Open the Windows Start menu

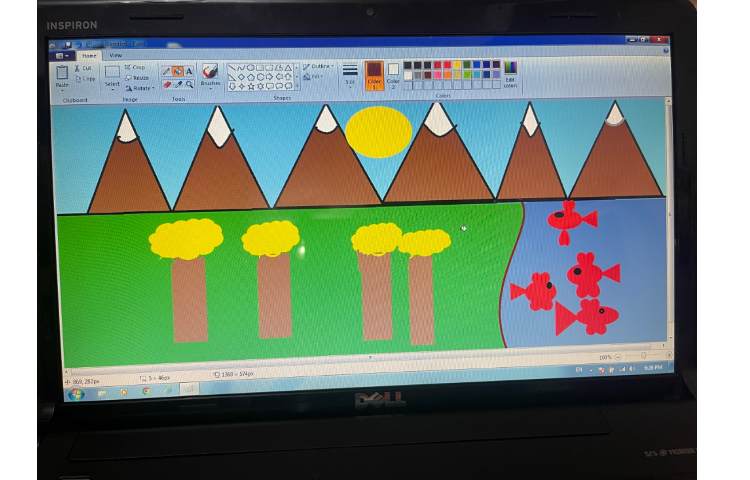[x=75, y=393]
